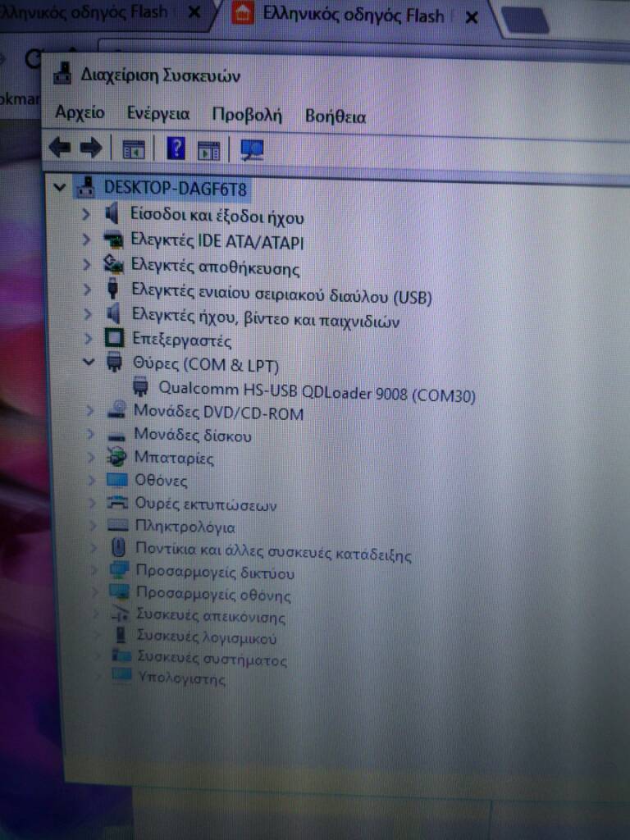630x840 pixels.
Task: Click the DVD/CD-ROM drive icon
Action: (x=116, y=410)
